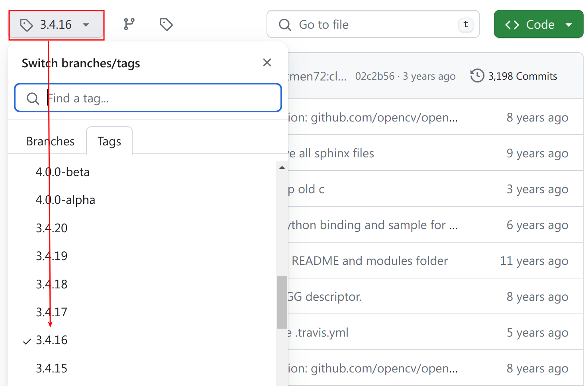Open the green Code dropdown button
The image size is (588, 386).
coord(530,24)
